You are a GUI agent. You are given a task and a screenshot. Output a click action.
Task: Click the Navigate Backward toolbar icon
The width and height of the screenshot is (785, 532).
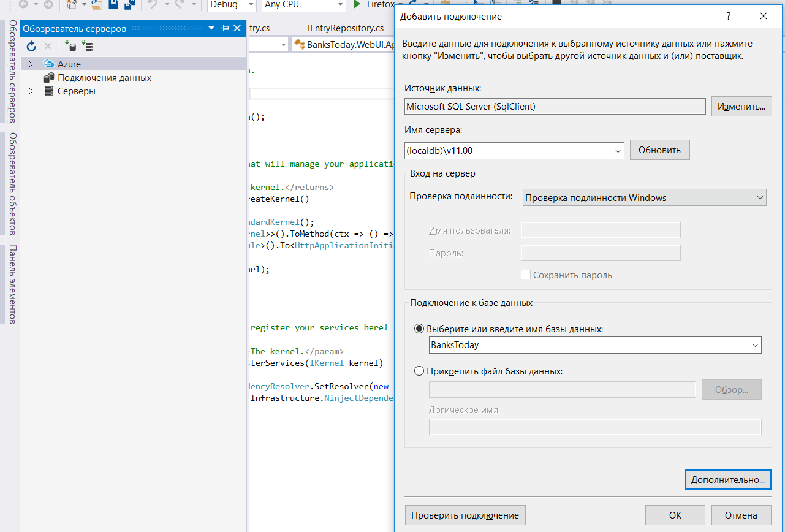pos(23,5)
